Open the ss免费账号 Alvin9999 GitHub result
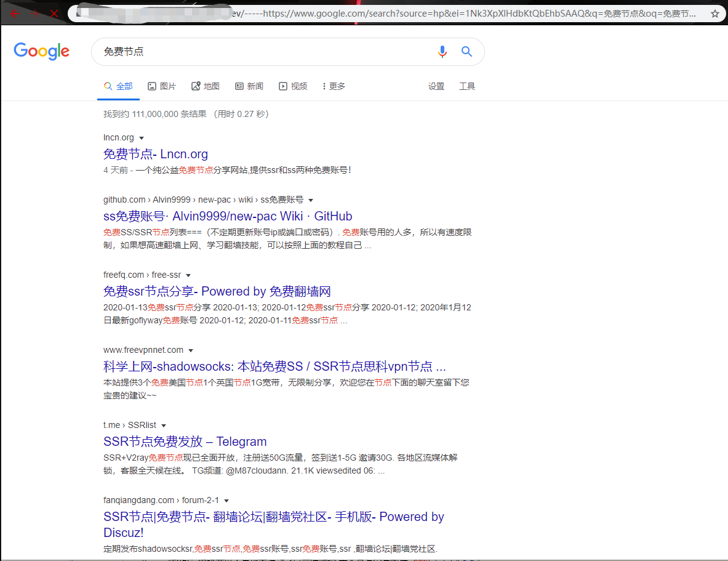728x561 pixels. [x=228, y=216]
